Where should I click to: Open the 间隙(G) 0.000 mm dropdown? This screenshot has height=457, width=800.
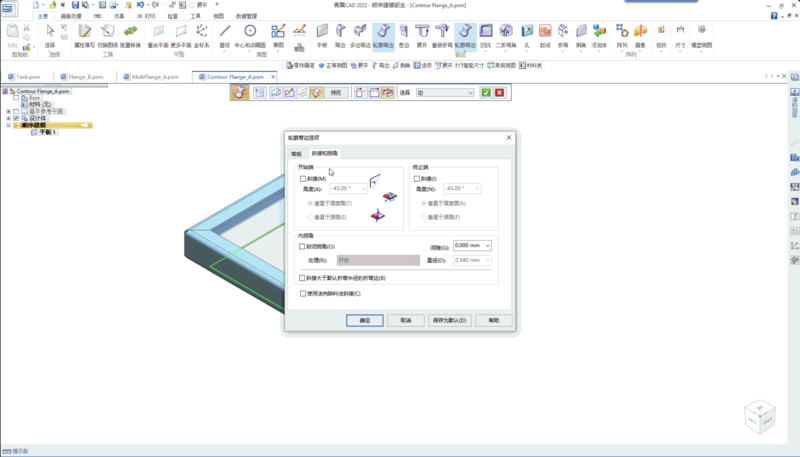click(487, 245)
